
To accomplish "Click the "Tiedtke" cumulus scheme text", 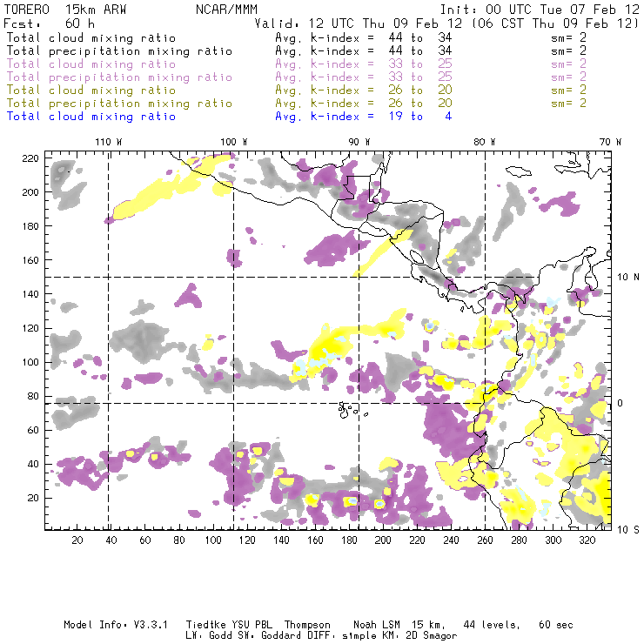I will click(x=205, y=625).
